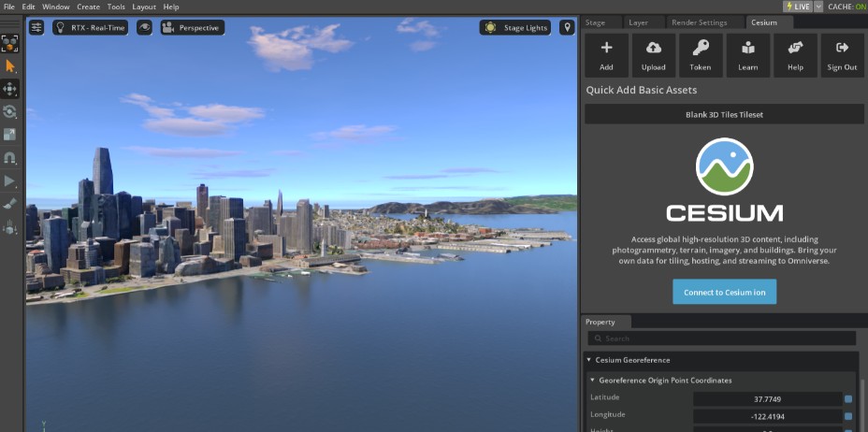Open the Perspective camera dropdown
Image resolution: width=868 pixels, height=432 pixels.
click(x=193, y=28)
